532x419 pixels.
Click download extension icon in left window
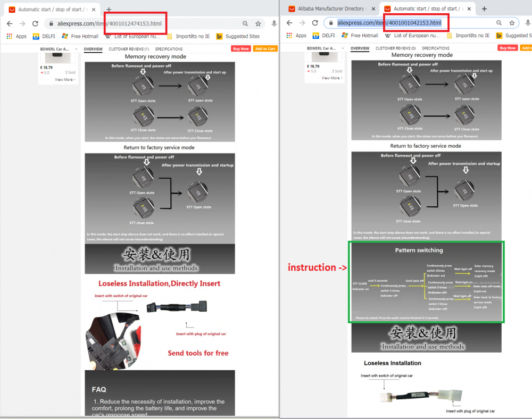(x=274, y=23)
